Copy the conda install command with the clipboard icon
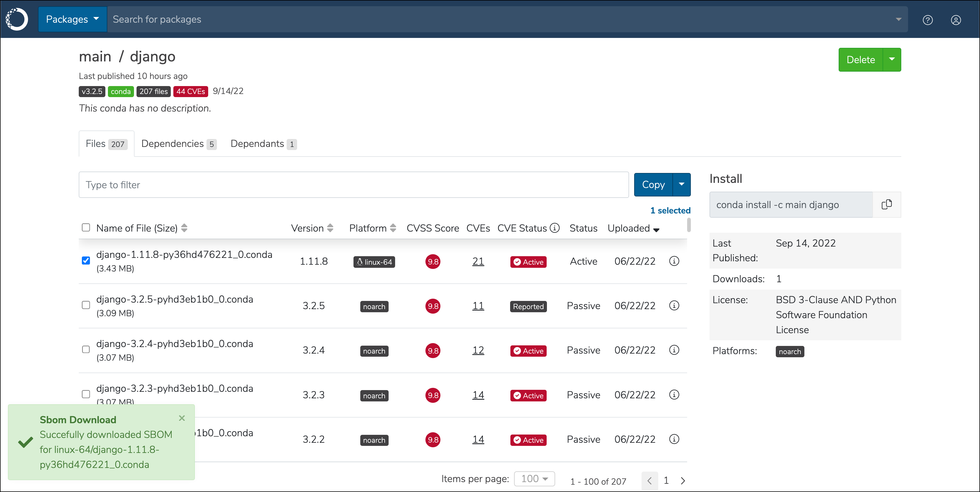Image resolution: width=980 pixels, height=492 pixels. tap(887, 205)
